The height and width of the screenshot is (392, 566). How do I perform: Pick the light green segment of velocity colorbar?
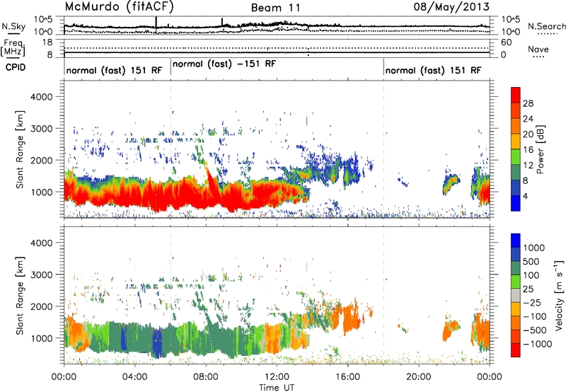[x=516, y=282]
